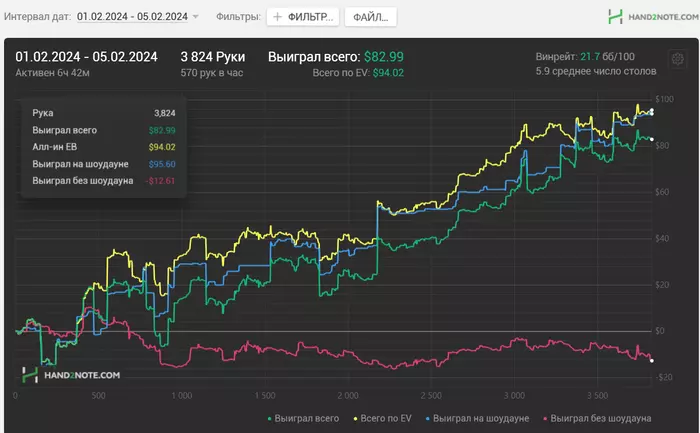
Task: Click the 570 рук в час text
Action: click(x=212, y=73)
